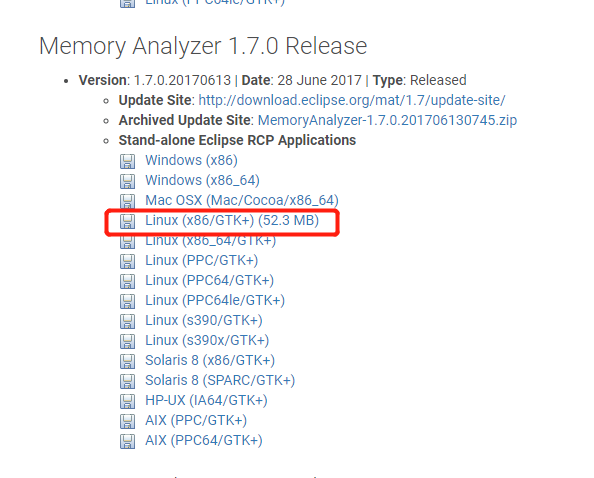Image resolution: width=594 pixels, height=478 pixels.
Task: Click the disk icon beside Windows (x86)
Action: point(127,161)
